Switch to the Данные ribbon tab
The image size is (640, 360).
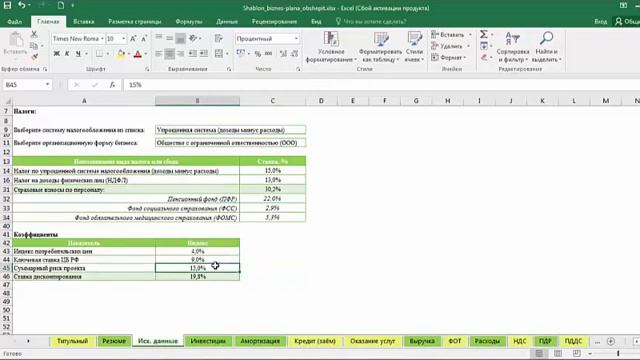[227, 22]
